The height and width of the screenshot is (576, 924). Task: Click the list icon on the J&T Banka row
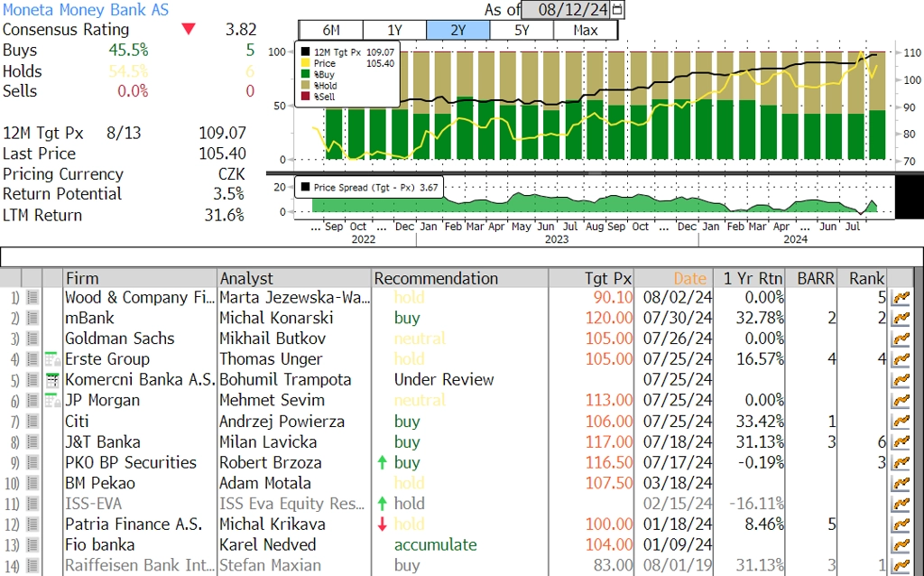(32, 442)
